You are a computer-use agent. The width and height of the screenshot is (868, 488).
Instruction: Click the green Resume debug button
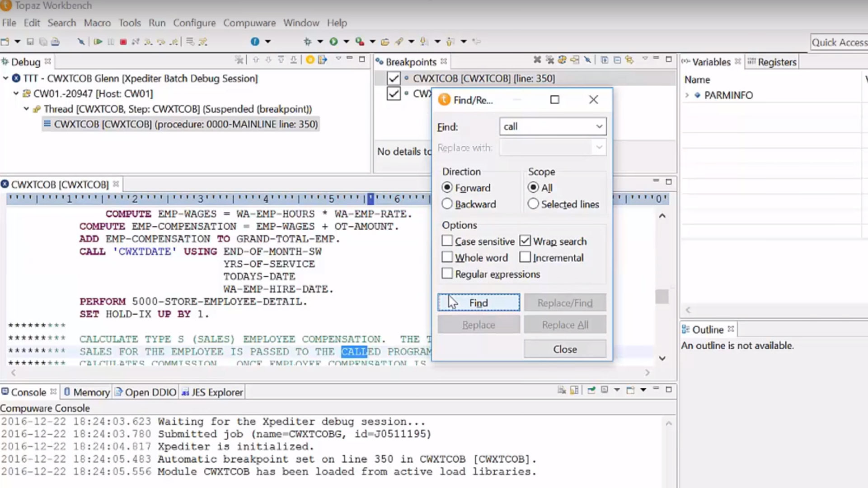tap(98, 42)
